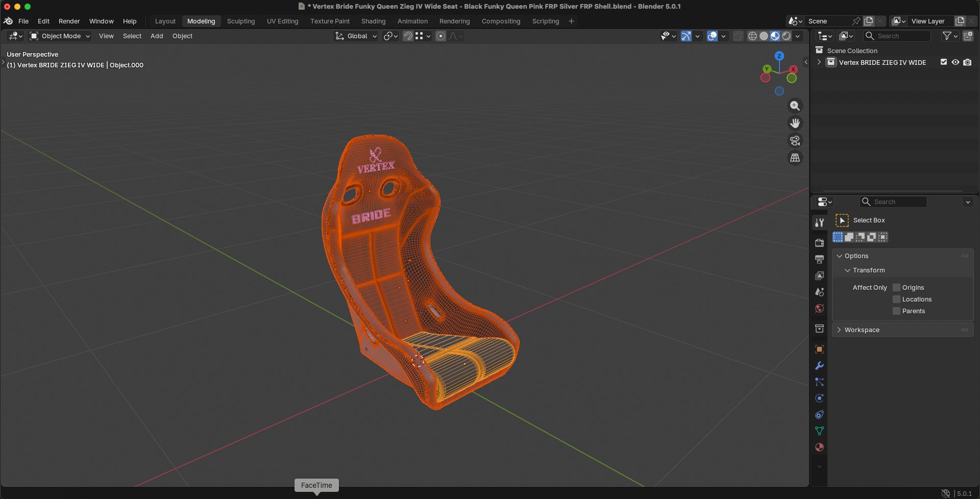Open the Render properties tab icon
This screenshot has height=499, width=980.
[x=819, y=242]
